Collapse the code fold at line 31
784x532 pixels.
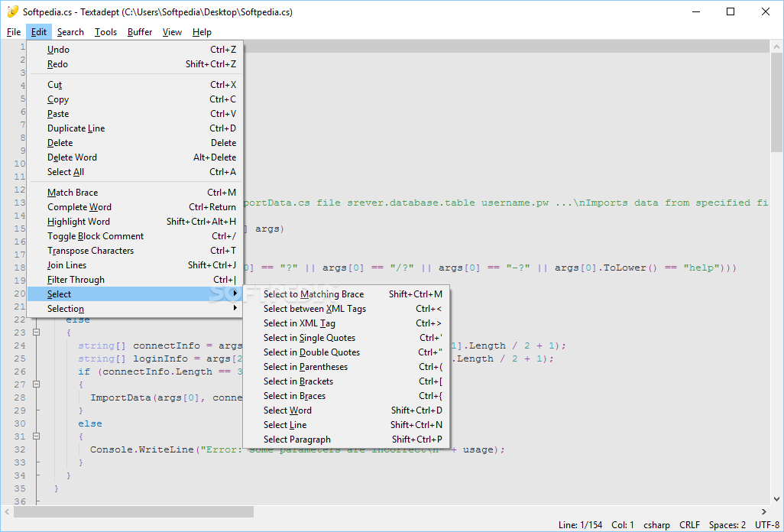click(37, 436)
